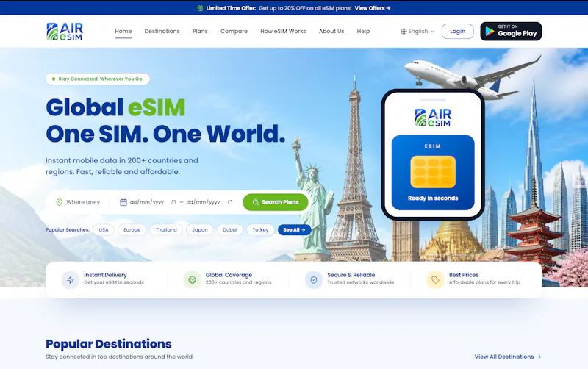Click the AIR eSIM logo on phone mockup
Screen dimensions: 588x369
(433, 118)
